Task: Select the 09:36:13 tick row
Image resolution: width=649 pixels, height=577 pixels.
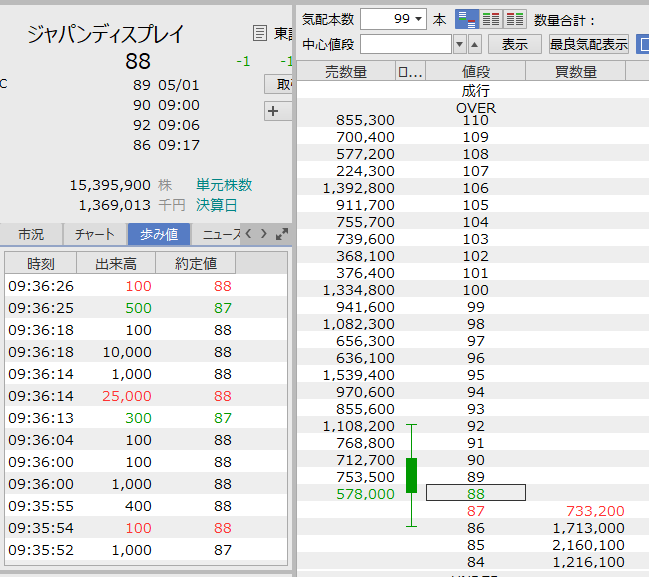Action: (146, 418)
